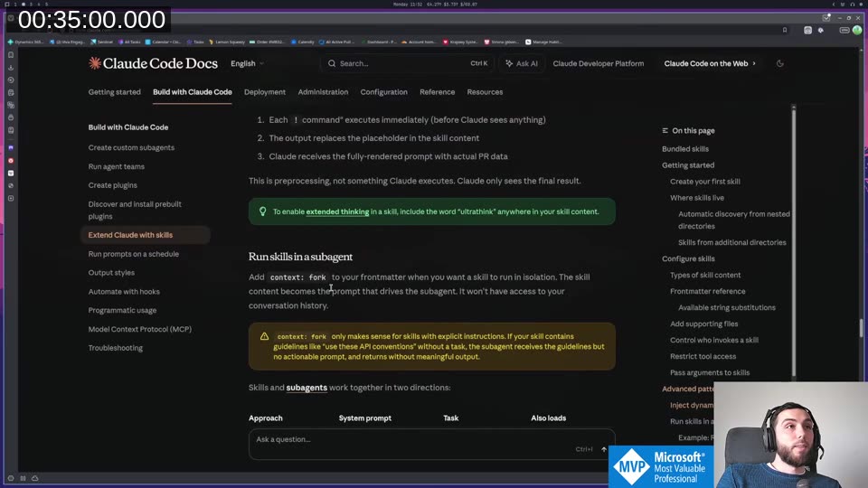Click the magnifier icon in the search box
The width and height of the screenshot is (868, 488).
click(x=332, y=63)
